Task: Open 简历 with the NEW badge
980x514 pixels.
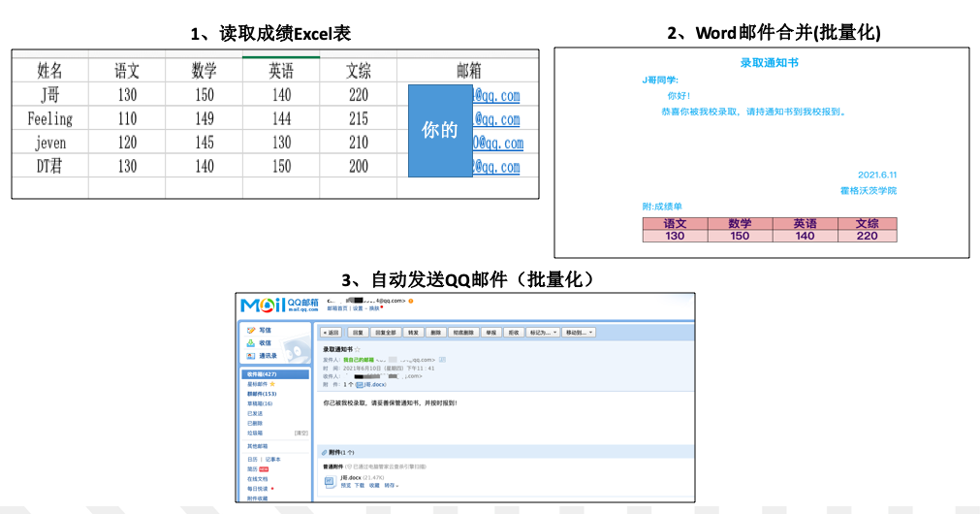Action: (252, 469)
